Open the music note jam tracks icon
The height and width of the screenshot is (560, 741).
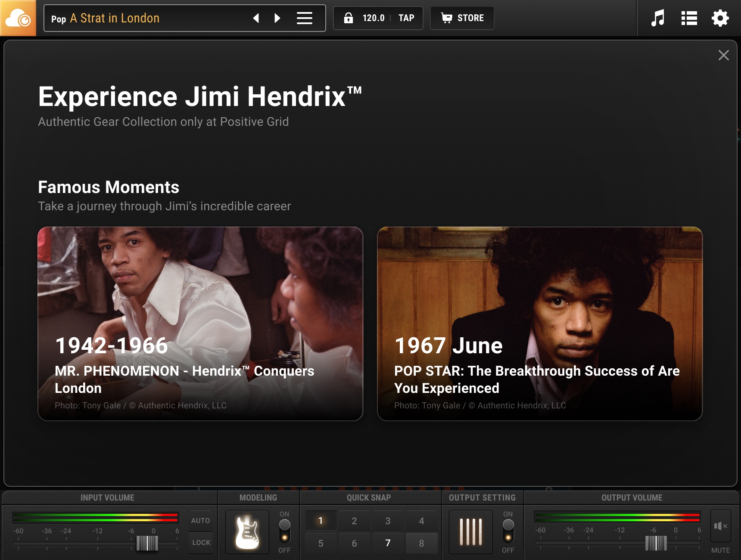click(x=658, y=18)
